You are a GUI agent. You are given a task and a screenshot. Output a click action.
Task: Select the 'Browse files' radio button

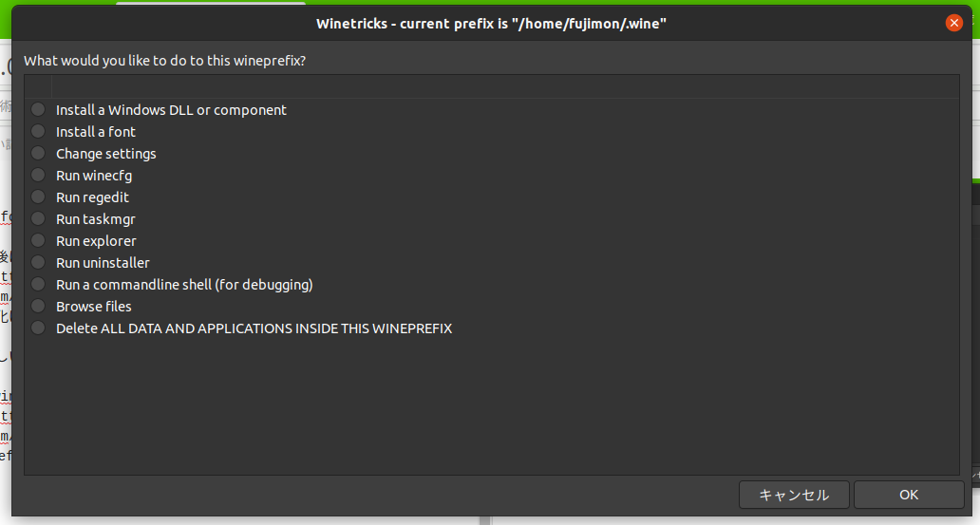(38, 307)
